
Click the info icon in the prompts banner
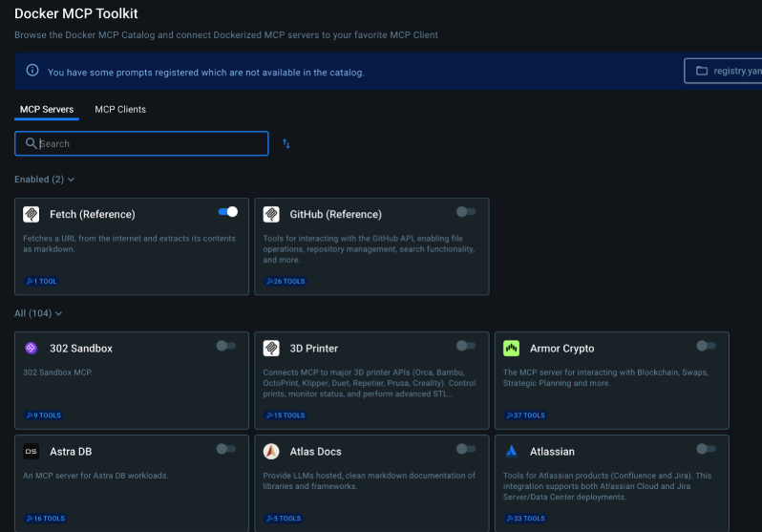tap(32, 71)
